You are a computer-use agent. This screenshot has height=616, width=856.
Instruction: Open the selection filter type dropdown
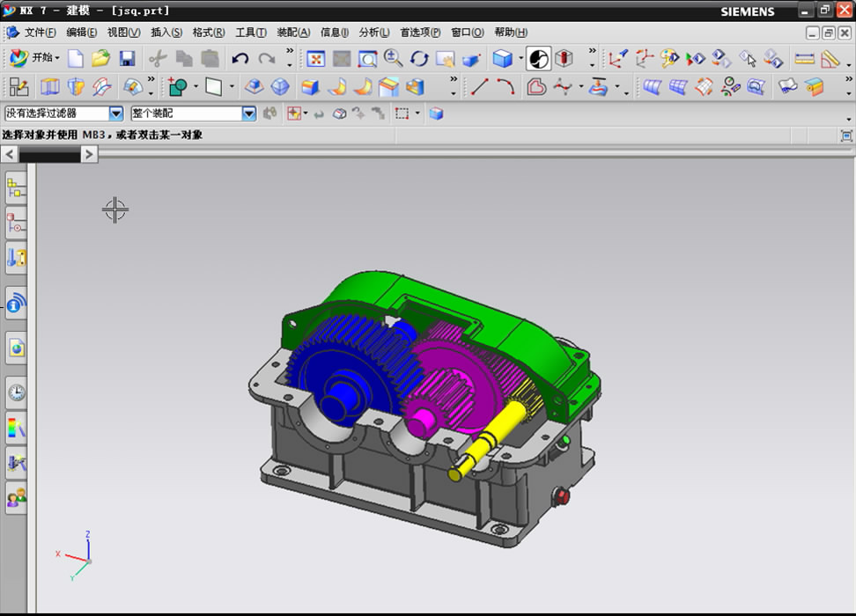click(x=116, y=114)
